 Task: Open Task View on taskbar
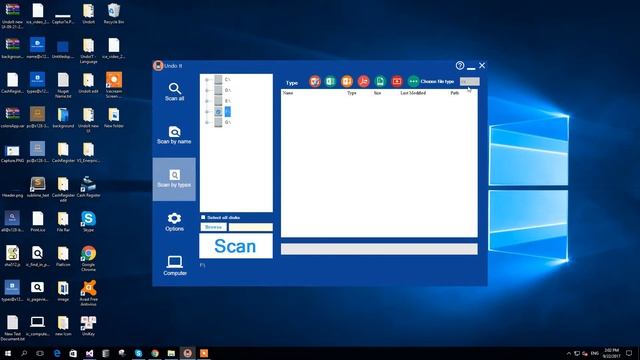pyautogui.click(x=40, y=353)
